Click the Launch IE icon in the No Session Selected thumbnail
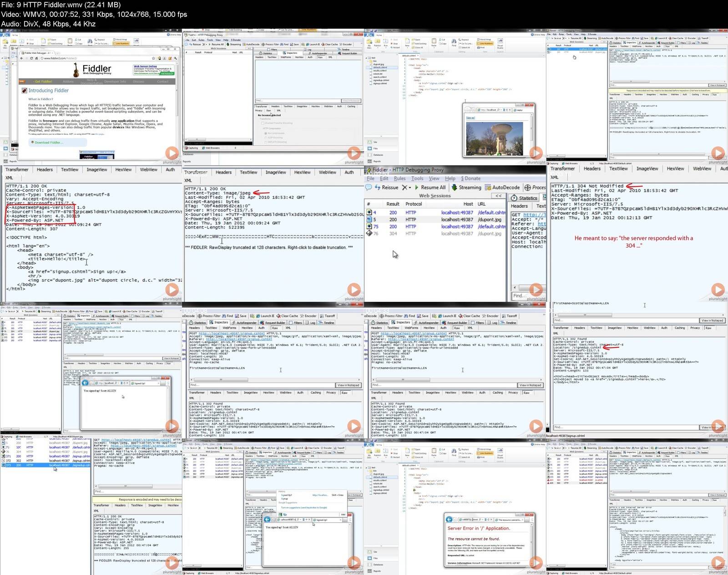Screen dimensions: 728x575 coord(308,44)
